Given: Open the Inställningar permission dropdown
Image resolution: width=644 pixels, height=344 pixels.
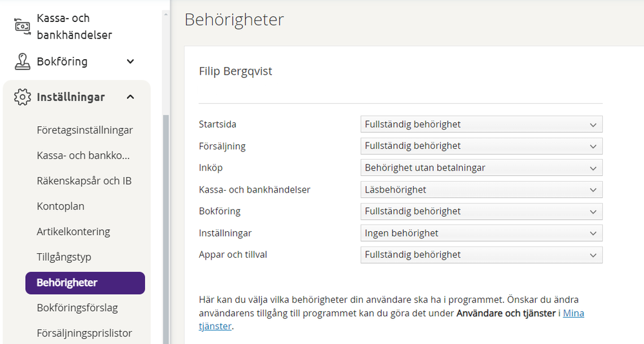Looking at the screenshot, I should [482, 233].
